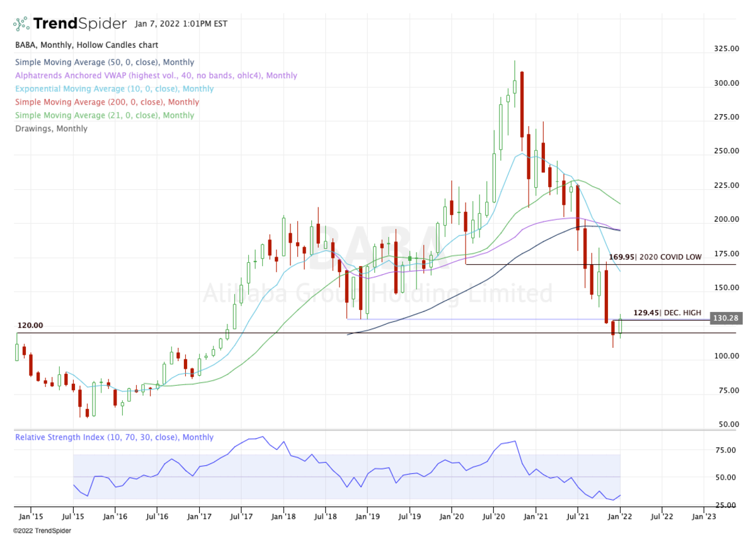Click the TrendSpider brand name
This screenshot has width=756, height=537.
(80, 24)
